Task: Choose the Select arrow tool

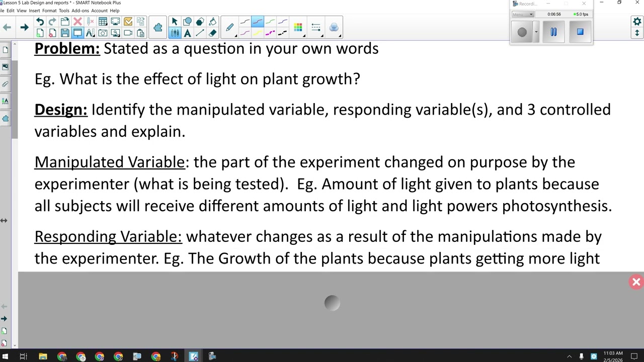Action: coord(175,22)
